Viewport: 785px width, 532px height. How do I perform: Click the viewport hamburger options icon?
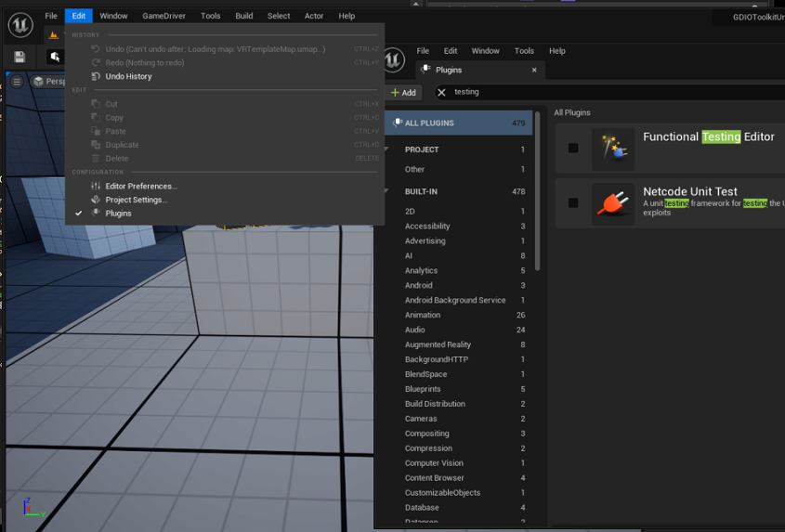click(x=17, y=82)
